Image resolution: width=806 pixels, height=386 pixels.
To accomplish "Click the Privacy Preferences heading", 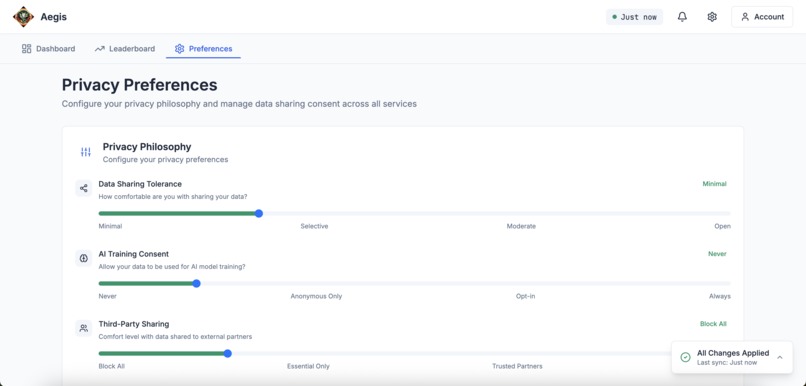I will point(139,85).
